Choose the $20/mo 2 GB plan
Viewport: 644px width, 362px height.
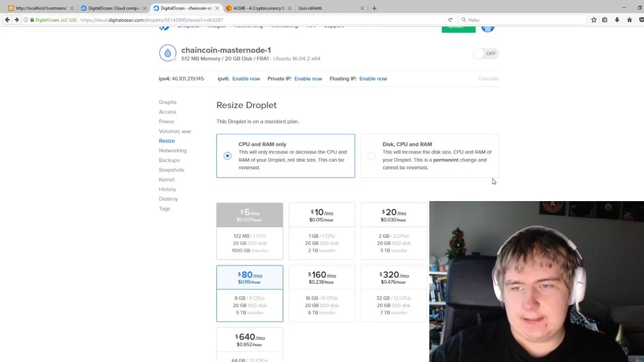point(394,231)
